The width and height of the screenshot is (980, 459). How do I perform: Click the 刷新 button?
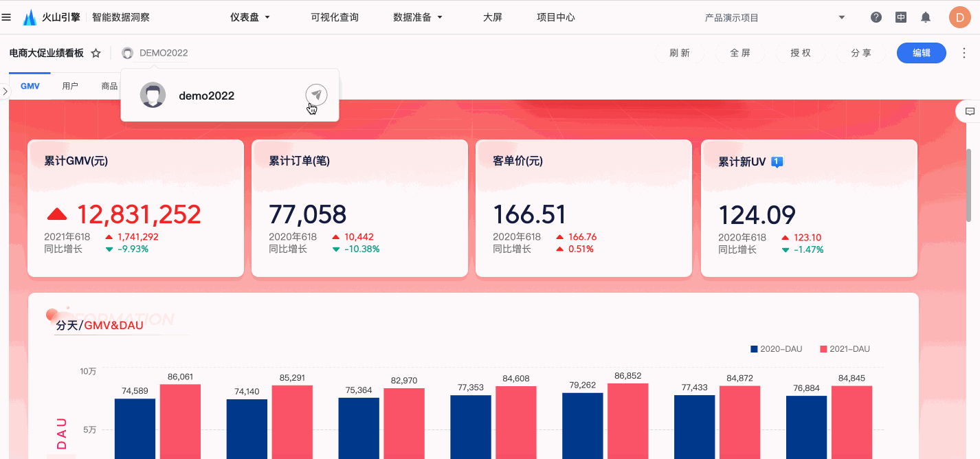680,53
